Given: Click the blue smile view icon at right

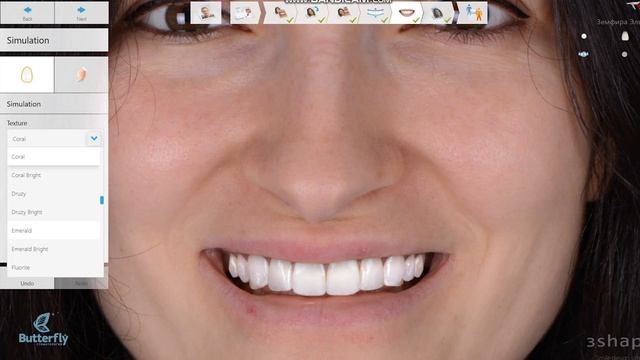Looking at the screenshot, I should point(583,54).
